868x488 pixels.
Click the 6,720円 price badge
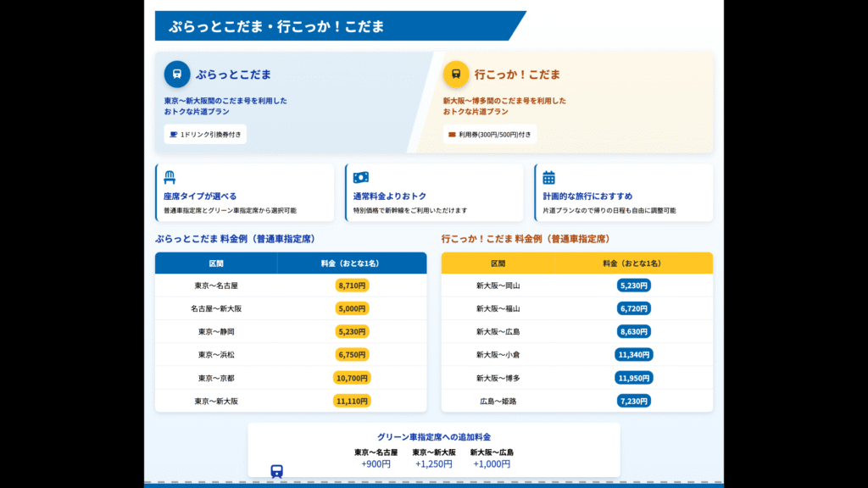pyautogui.click(x=634, y=308)
